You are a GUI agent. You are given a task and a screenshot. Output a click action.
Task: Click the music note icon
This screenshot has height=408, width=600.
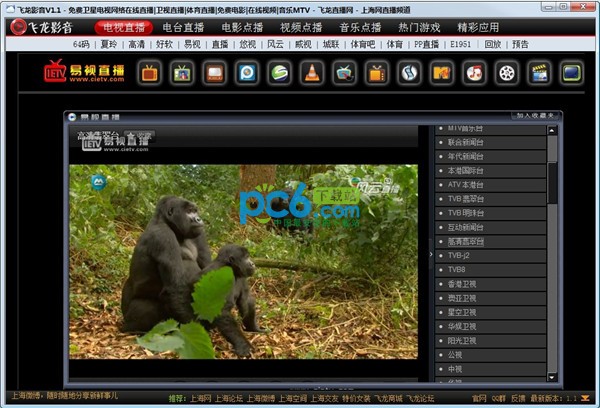[474, 72]
